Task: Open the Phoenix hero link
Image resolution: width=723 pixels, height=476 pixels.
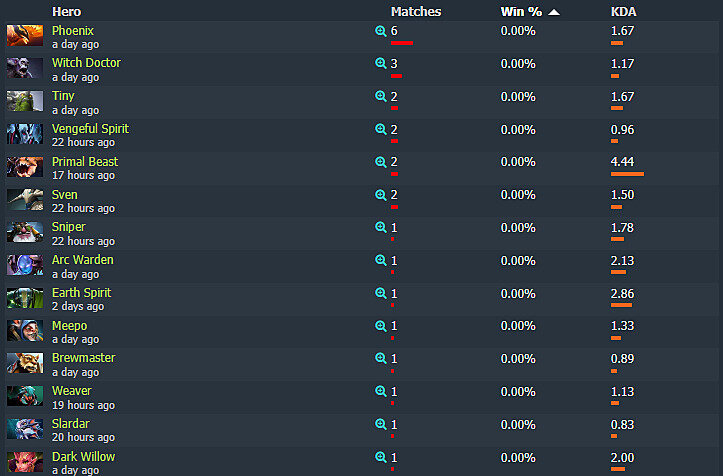Action: pyautogui.click(x=73, y=30)
